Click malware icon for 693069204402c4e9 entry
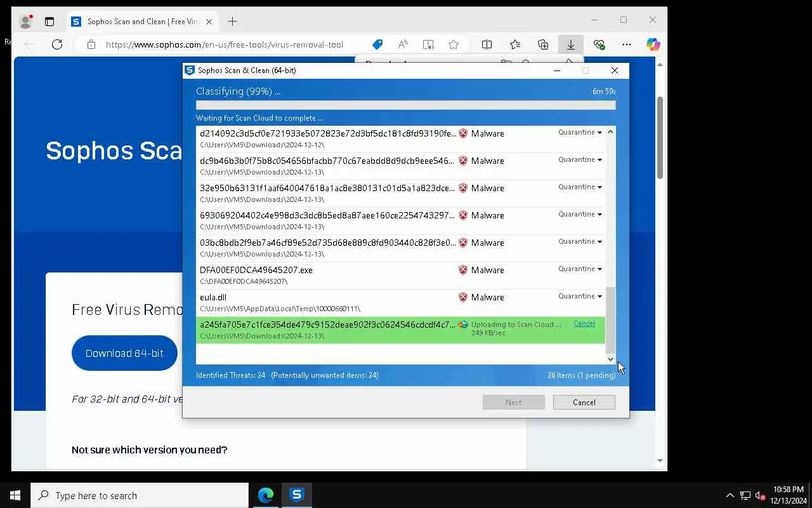 pos(463,215)
